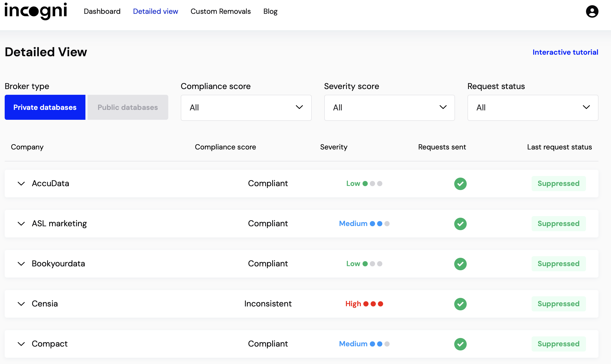Click Bookyourdata's green requests sent checkmark
Viewport: 611px width, 364px height.
[x=460, y=264]
